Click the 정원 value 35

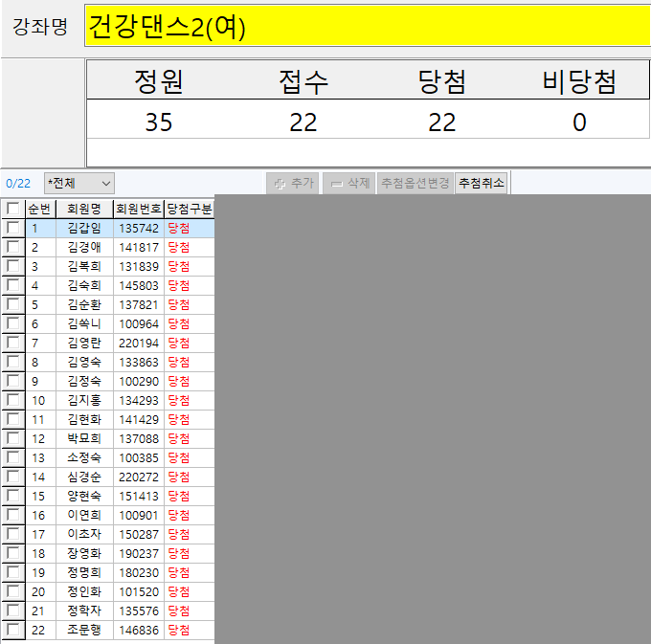point(159,122)
